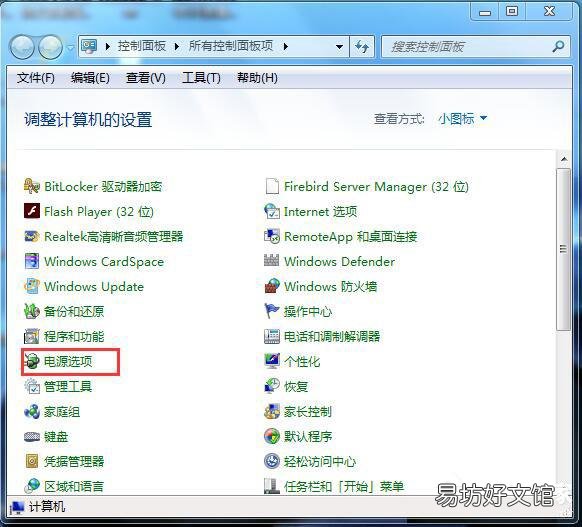Click the Windows Update icon
Screen dimensions: 582x527
click(x=32, y=286)
